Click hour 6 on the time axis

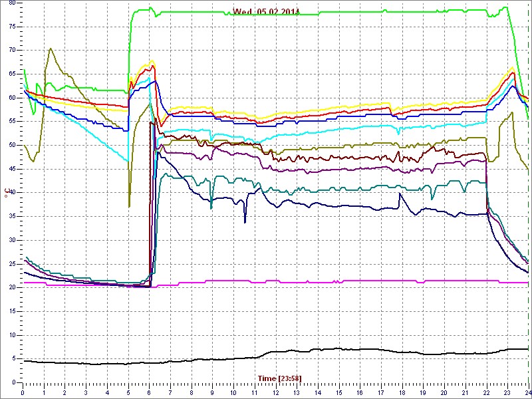pos(149,392)
